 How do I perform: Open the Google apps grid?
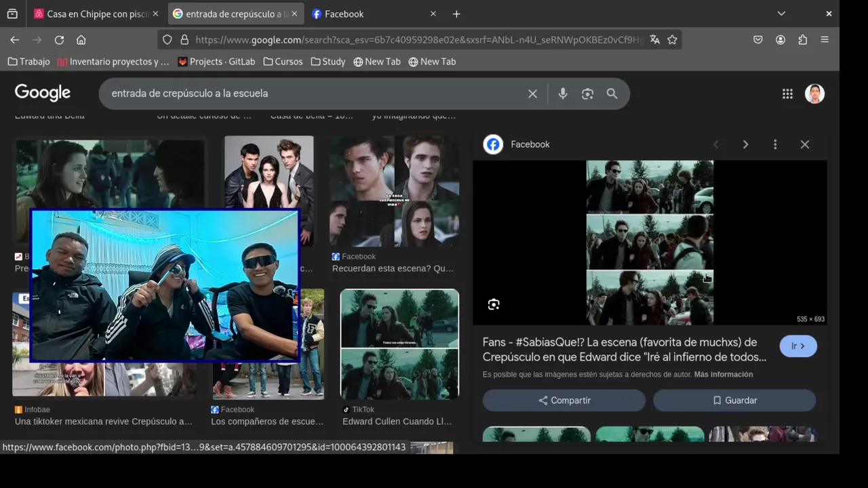pyautogui.click(x=787, y=94)
